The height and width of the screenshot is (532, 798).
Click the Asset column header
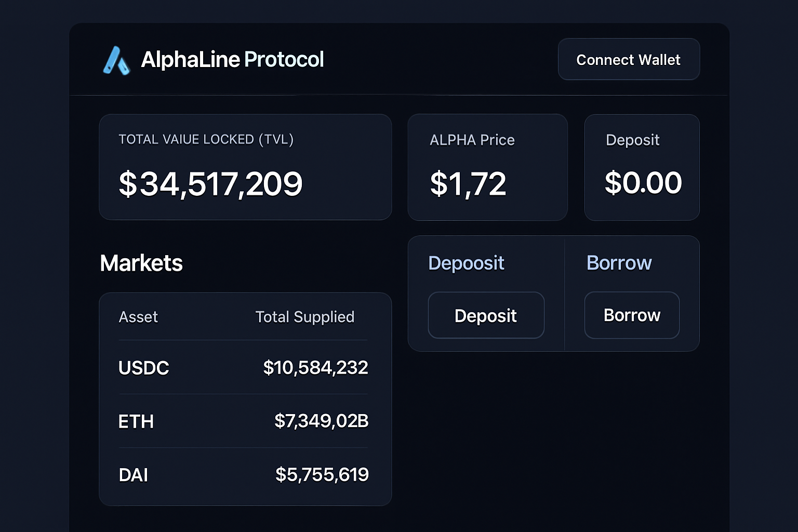tap(138, 317)
